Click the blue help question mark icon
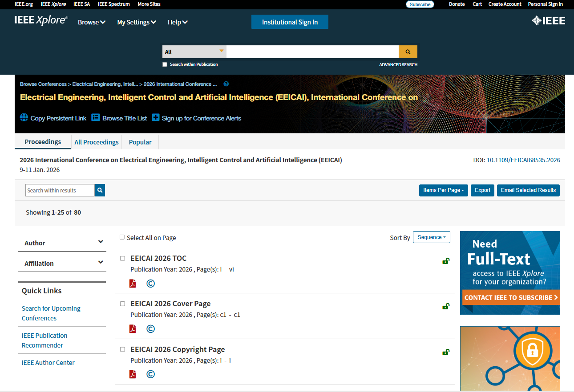 coord(226,84)
